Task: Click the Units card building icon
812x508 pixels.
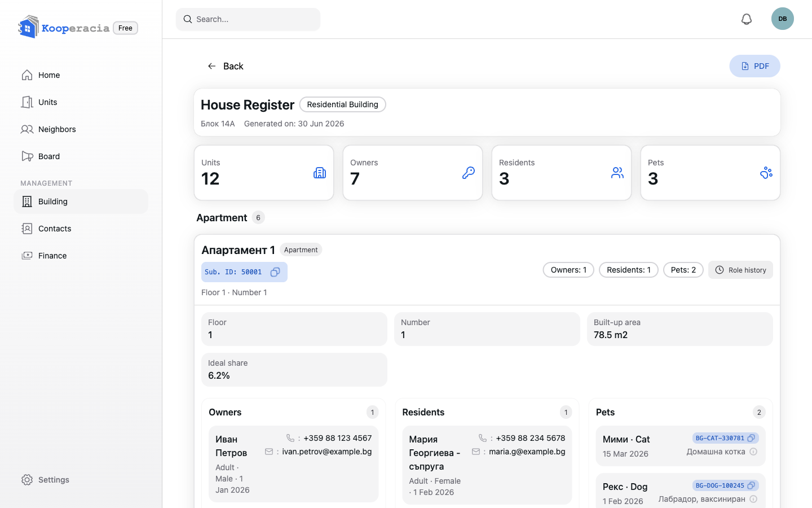Action: coord(320,173)
